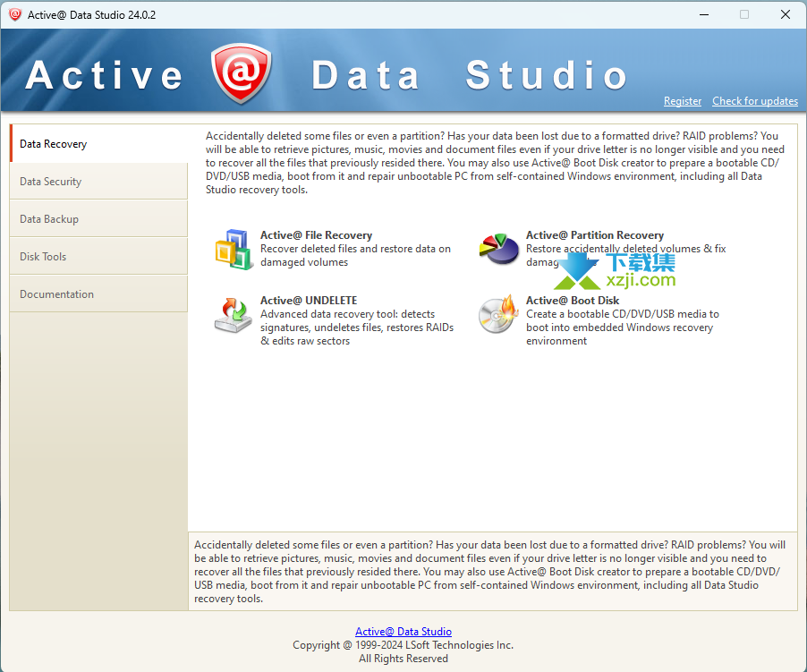Show the Documentation tab
Screen dimensions: 807x672
point(98,293)
